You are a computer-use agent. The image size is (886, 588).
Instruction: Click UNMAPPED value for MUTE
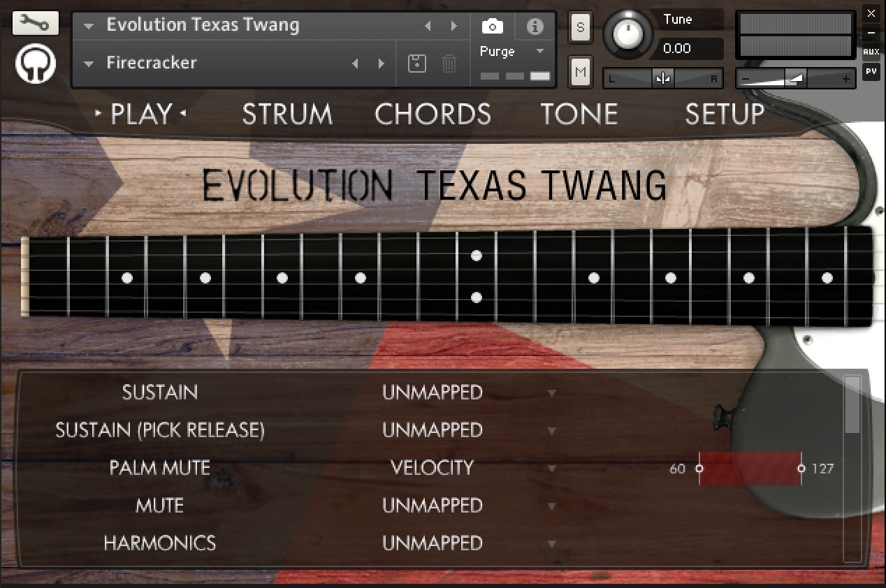click(433, 506)
